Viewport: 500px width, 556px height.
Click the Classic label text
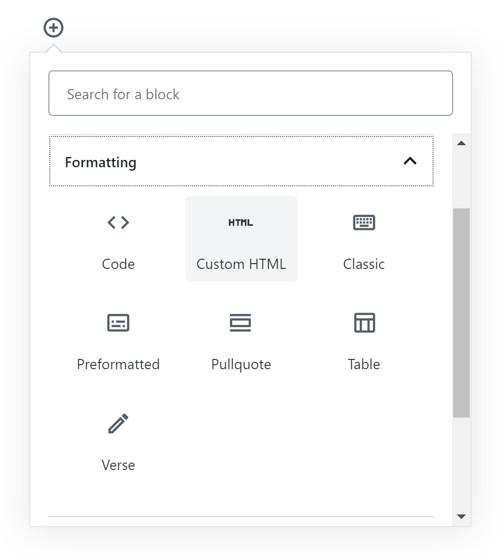(364, 264)
